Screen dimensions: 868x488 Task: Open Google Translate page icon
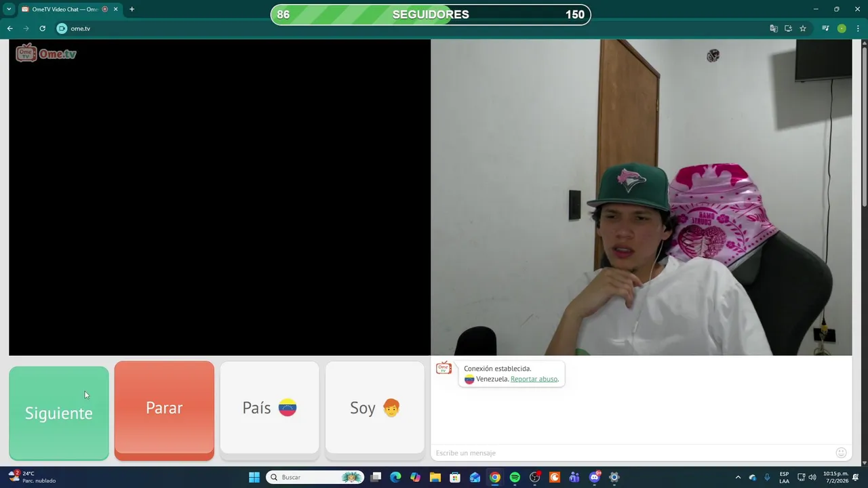(774, 28)
